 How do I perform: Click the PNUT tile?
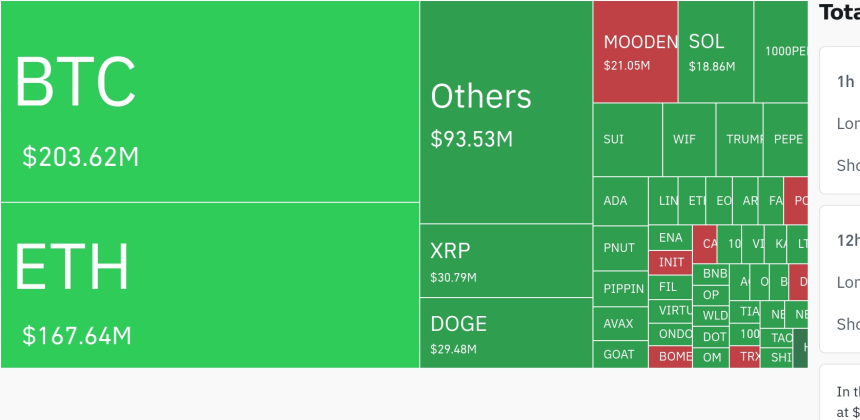point(620,248)
